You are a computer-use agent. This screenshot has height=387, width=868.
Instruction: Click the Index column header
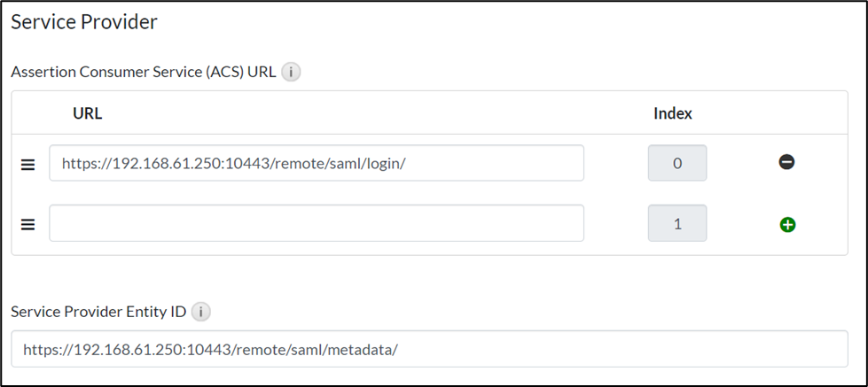[673, 113]
